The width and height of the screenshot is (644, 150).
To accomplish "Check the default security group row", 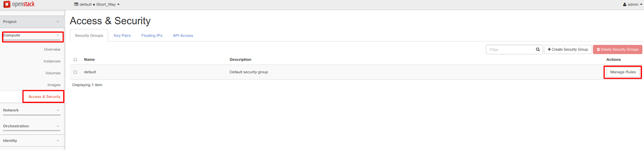I will tap(75, 72).
